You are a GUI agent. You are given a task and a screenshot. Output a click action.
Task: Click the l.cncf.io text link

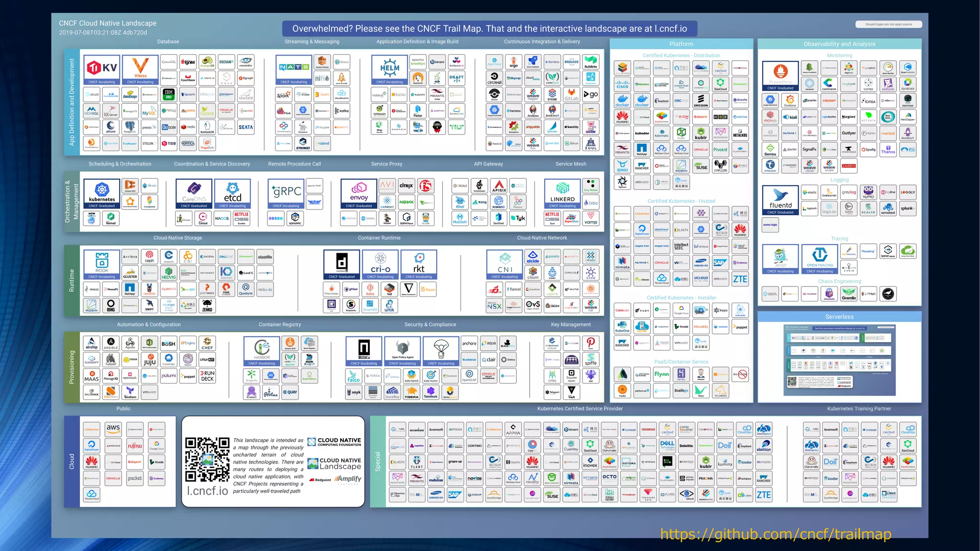[x=207, y=491]
